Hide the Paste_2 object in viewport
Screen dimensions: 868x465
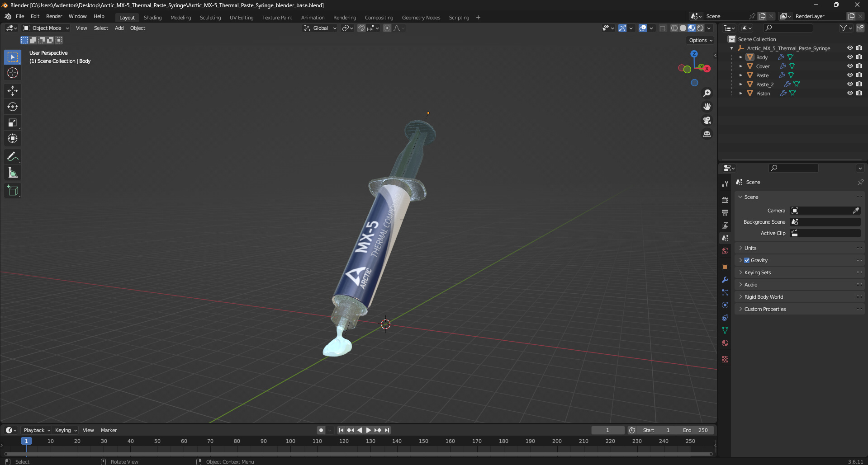tap(850, 84)
